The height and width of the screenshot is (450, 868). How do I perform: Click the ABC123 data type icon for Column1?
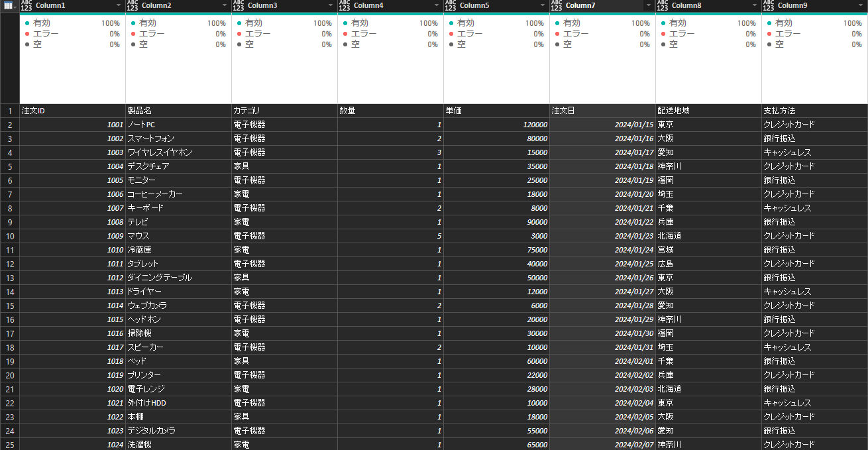[27, 5]
